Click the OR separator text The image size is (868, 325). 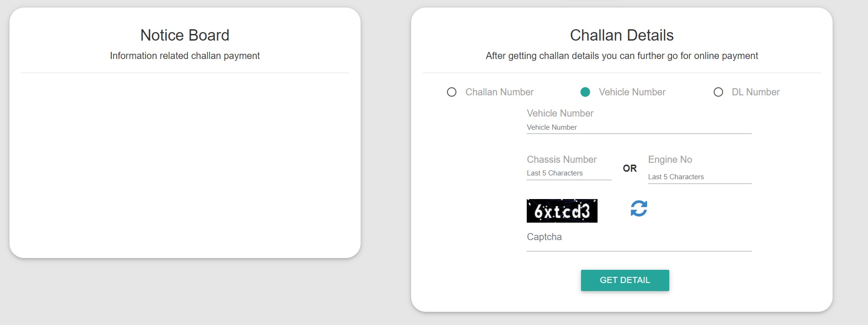[x=630, y=168]
